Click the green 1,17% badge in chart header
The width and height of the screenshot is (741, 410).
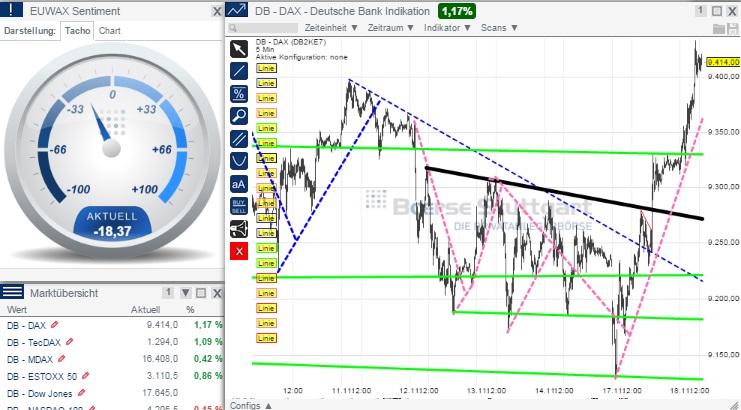tap(457, 11)
